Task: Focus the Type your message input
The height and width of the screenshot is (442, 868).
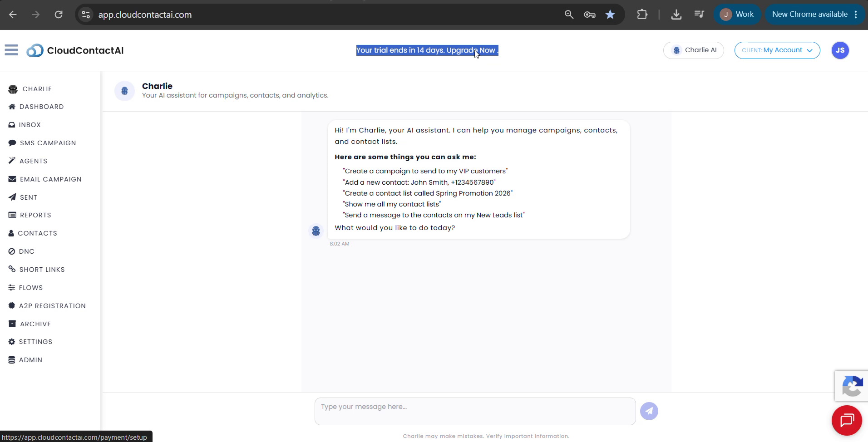Action: 475,412
